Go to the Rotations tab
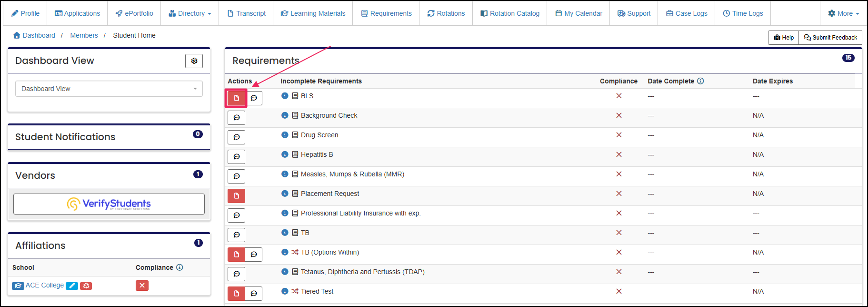 point(446,13)
